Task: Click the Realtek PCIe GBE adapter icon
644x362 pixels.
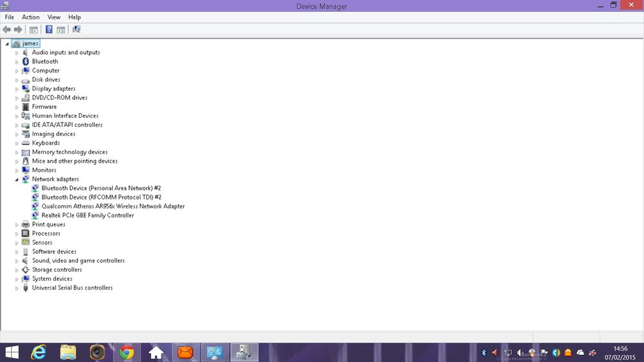Action: (x=35, y=215)
